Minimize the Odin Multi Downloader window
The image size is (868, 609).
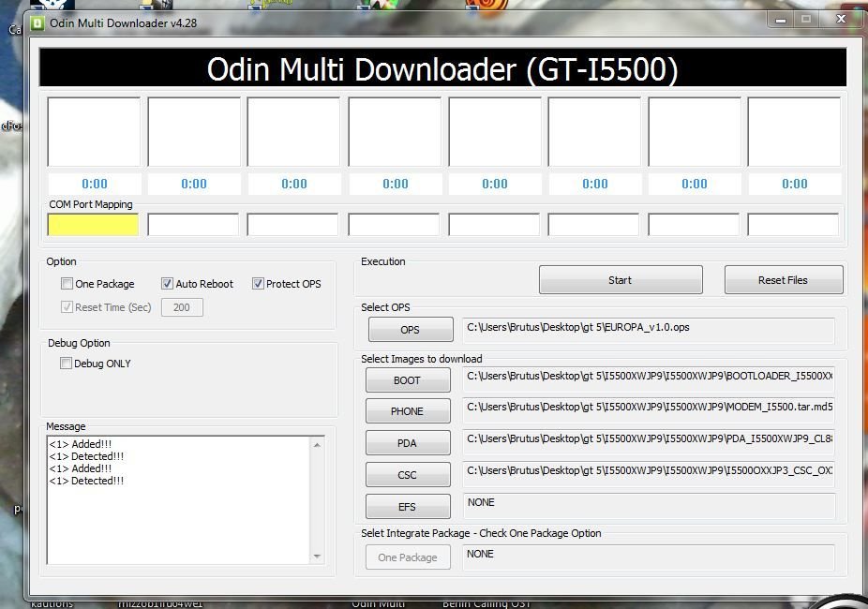tap(781, 20)
